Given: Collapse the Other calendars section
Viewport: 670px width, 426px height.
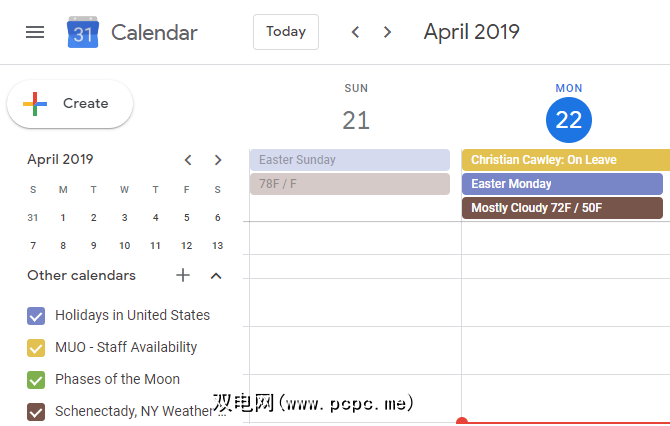Looking at the screenshot, I should pos(216,276).
